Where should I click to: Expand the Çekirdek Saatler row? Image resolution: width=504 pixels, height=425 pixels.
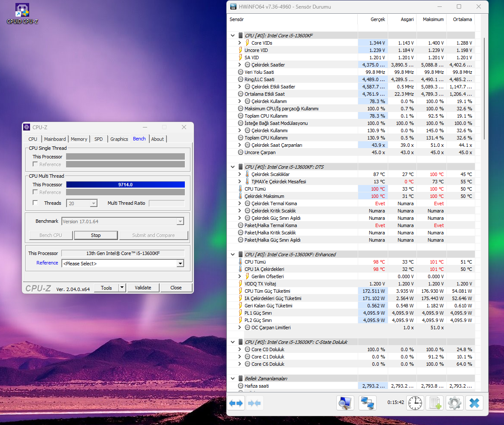coord(239,65)
